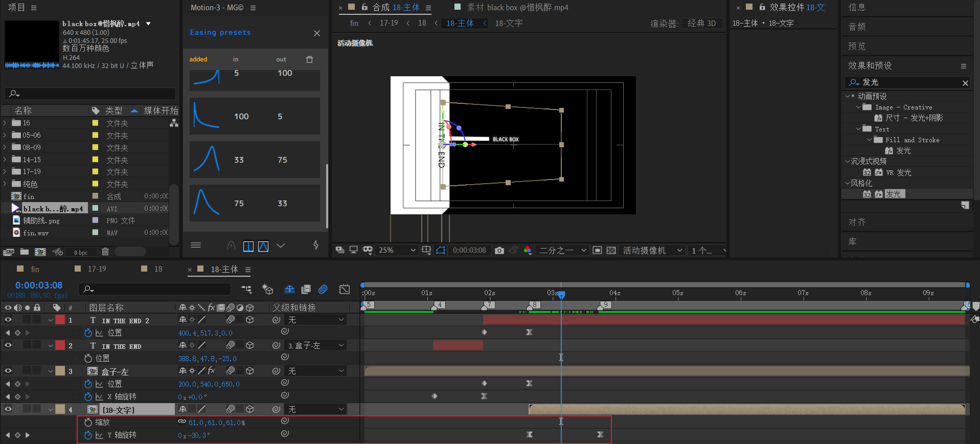Open the show channel RGB icon menu
Screen dimensions: 980x444
pyautogui.click(x=528, y=250)
